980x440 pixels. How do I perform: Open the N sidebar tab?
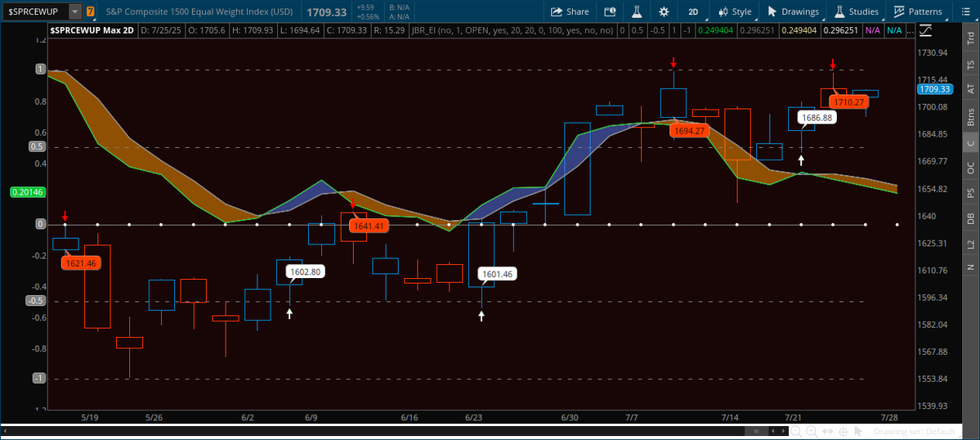pyautogui.click(x=971, y=267)
